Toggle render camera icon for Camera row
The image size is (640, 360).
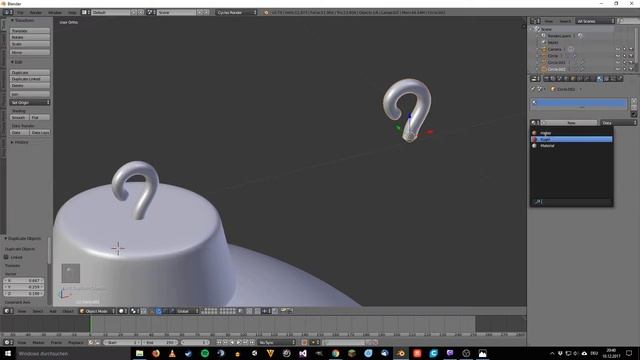(x=631, y=49)
